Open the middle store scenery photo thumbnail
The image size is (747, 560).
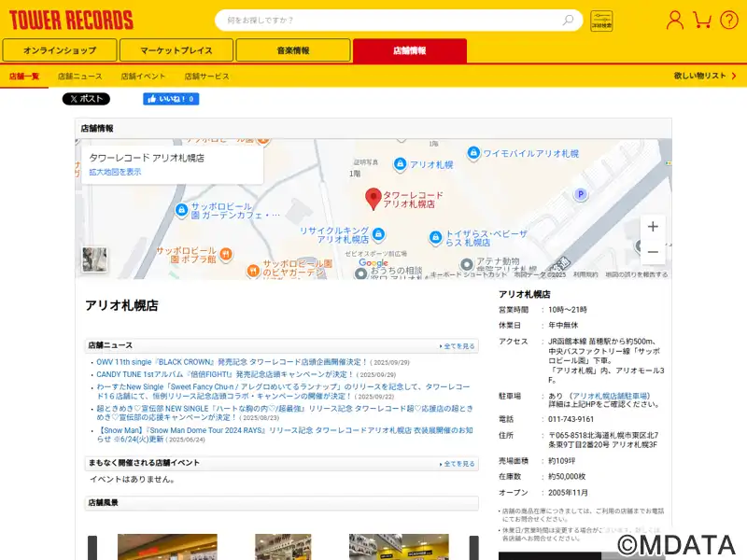pos(283,547)
